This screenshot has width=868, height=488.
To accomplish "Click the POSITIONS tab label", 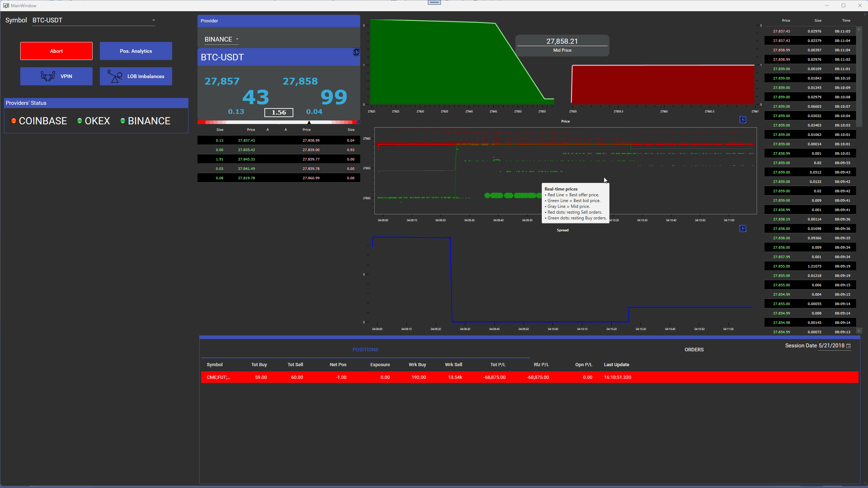I will pyautogui.click(x=365, y=349).
